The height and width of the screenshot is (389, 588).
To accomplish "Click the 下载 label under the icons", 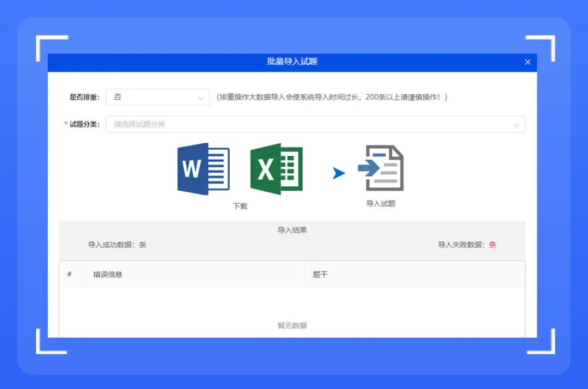I will pos(240,206).
